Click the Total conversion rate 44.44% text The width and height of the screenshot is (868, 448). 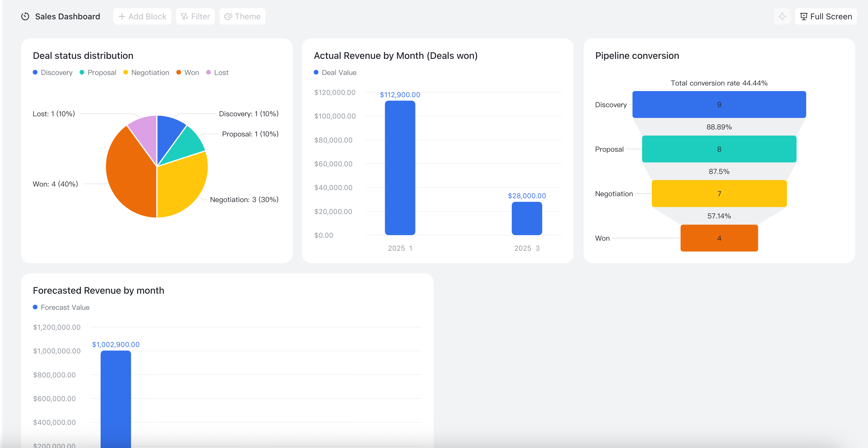coord(719,83)
